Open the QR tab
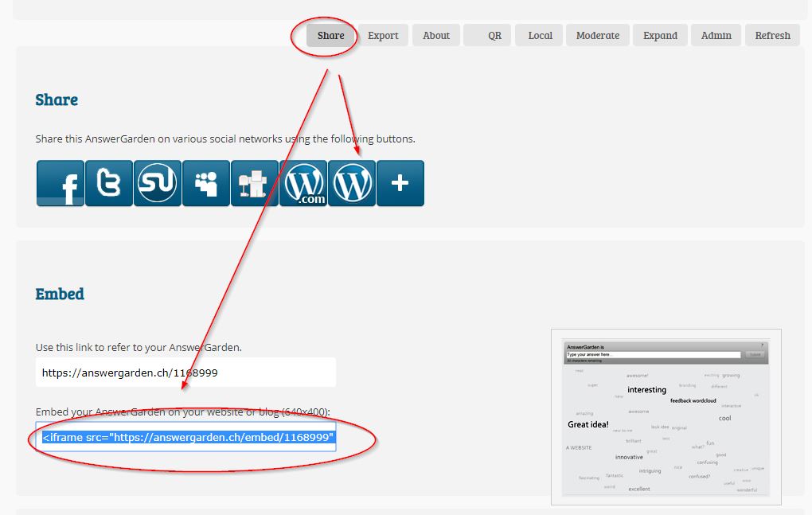 [487, 35]
